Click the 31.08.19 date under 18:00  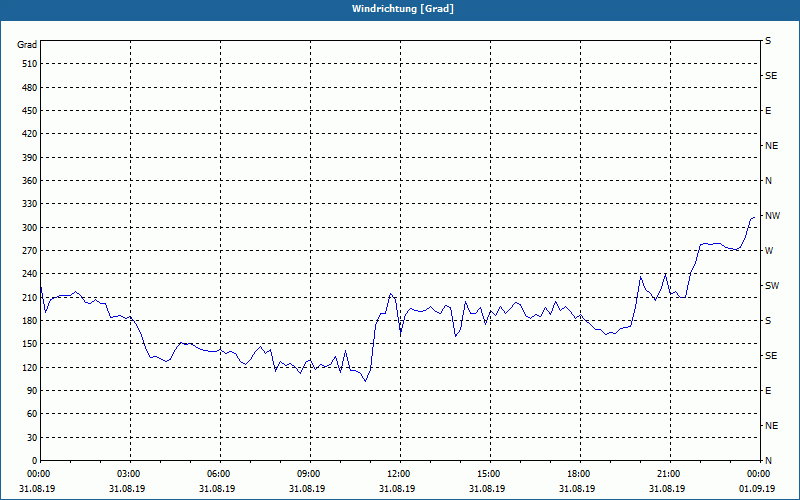pos(577,489)
